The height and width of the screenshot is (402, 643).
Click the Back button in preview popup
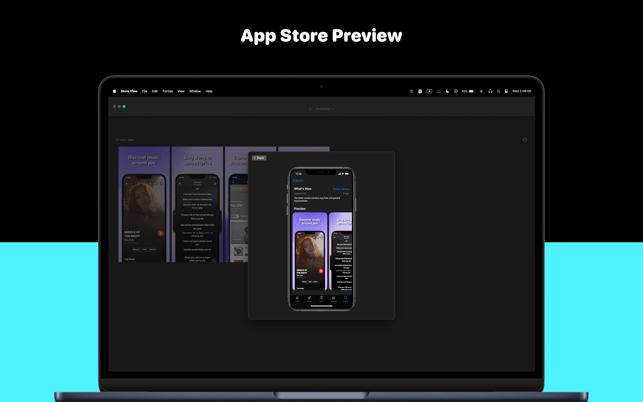[259, 158]
